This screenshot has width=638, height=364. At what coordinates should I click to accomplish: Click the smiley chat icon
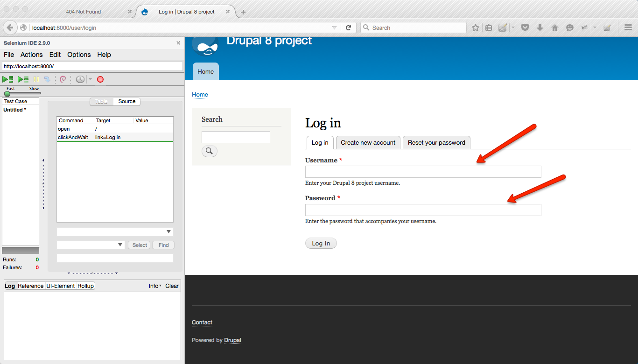point(570,28)
